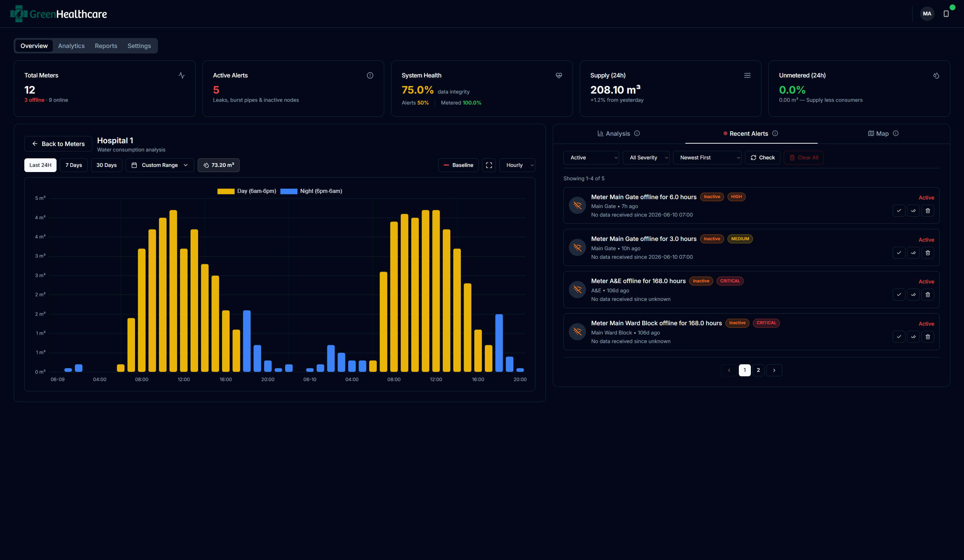
Task: Click next page arrow in alerts pagination
Action: click(x=774, y=370)
